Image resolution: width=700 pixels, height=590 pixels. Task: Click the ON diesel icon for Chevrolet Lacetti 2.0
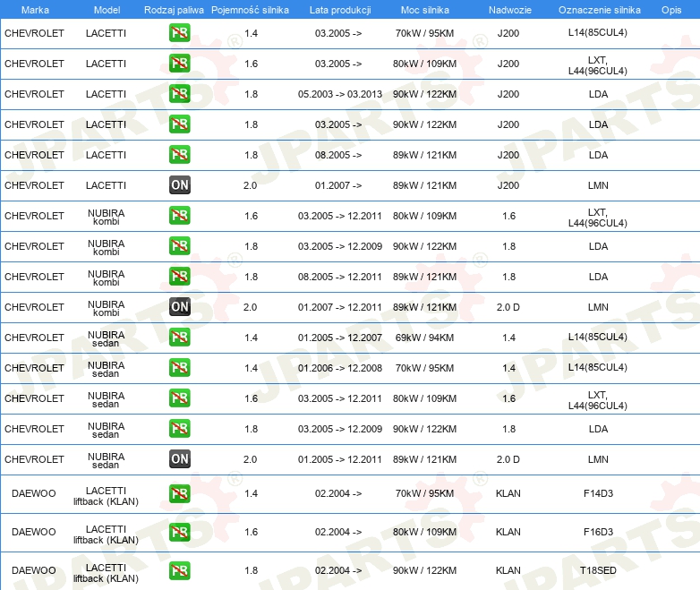(179, 185)
